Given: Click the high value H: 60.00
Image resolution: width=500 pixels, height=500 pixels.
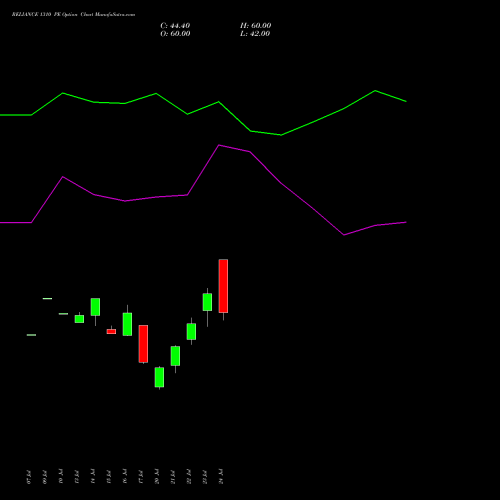Looking at the screenshot, I should pyautogui.click(x=255, y=26).
